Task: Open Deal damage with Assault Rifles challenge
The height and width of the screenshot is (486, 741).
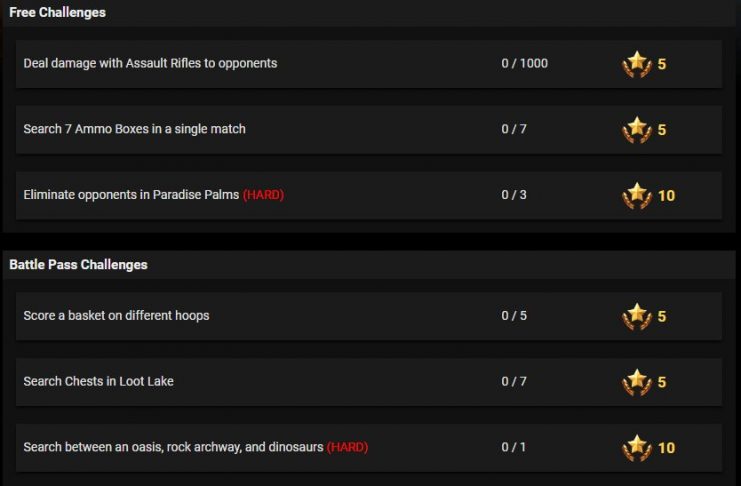Action: coord(369,64)
